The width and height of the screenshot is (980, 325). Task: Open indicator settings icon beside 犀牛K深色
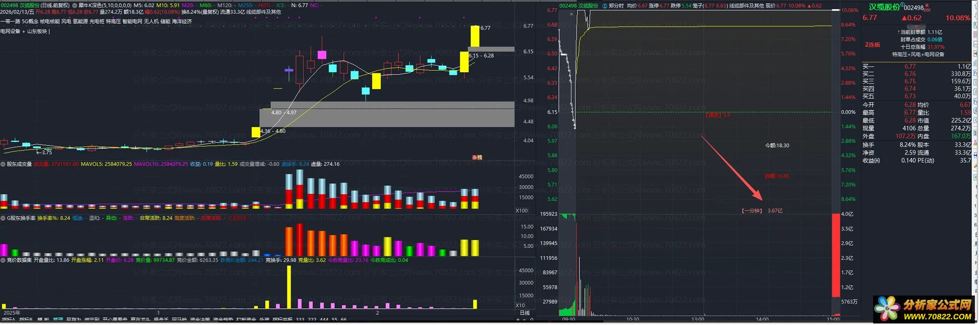74,5
